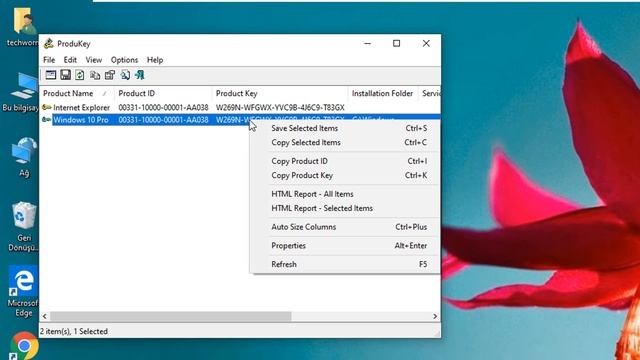The height and width of the screenshot is (360, 640).
Task: Minimize the ProduKey window
Action: 367,43
